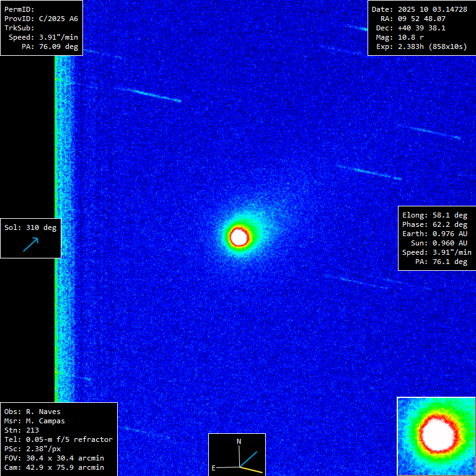Open the magnified comet inset thumbnail
476x476 pixels.
click(x=436, y=436)
